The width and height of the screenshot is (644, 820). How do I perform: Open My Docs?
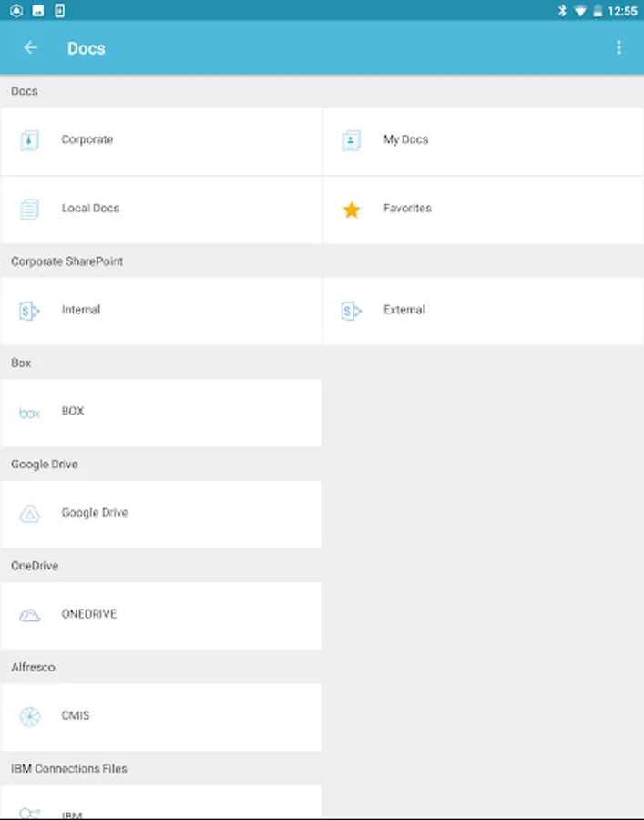(x=483, y=141)
